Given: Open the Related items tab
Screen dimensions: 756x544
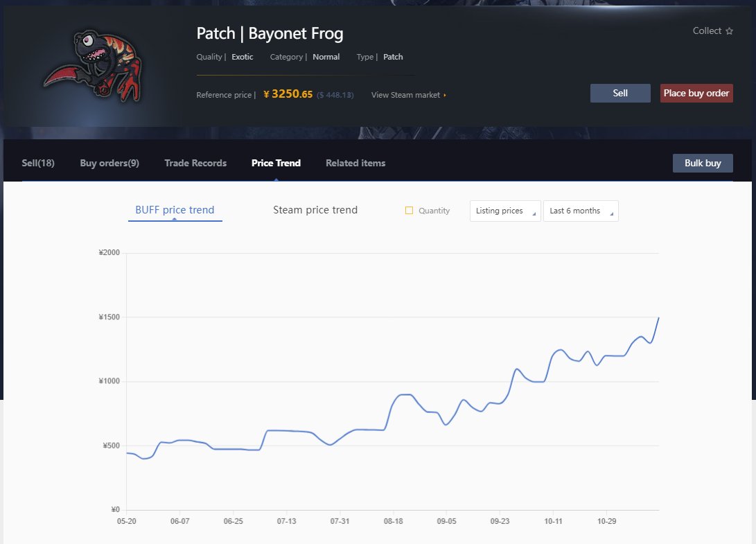Looking at the screenshot, I should [x=355, y=163].
